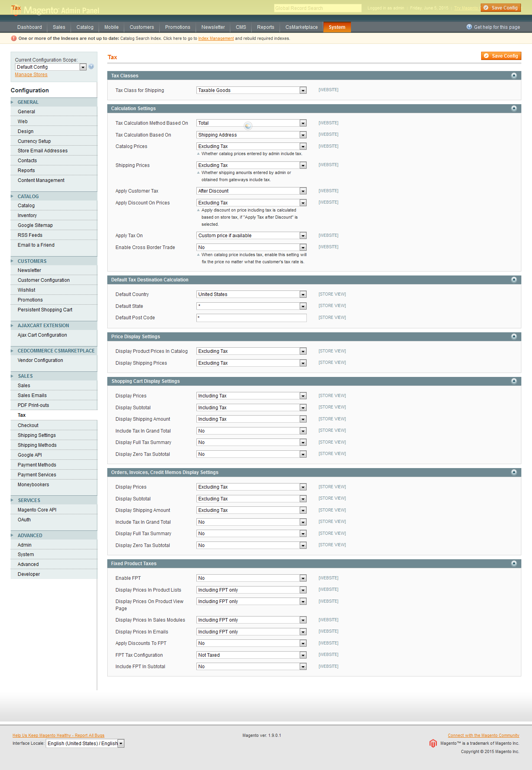Open the Dashboard menu
The width and height of the screenshot is (532, 770).
coord(30,27)
